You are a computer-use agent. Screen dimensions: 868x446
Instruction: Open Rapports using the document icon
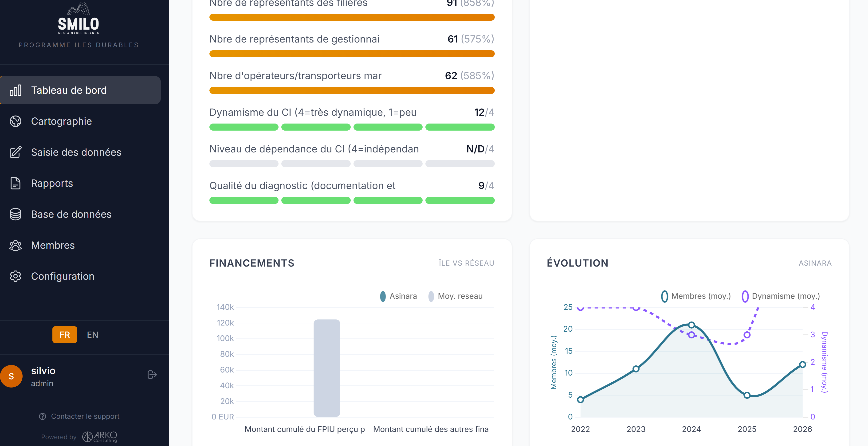pyautogui.click(x=16, y=183)
